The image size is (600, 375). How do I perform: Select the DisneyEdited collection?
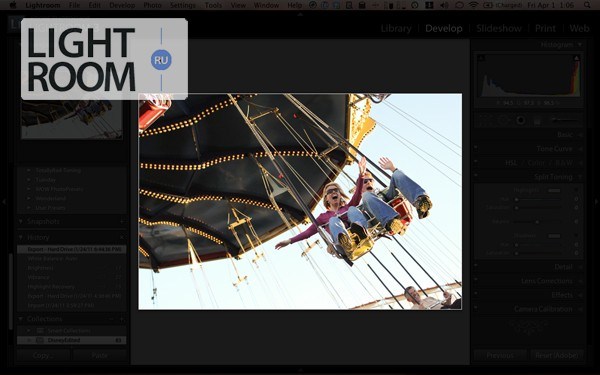click(x=72, y=340)
